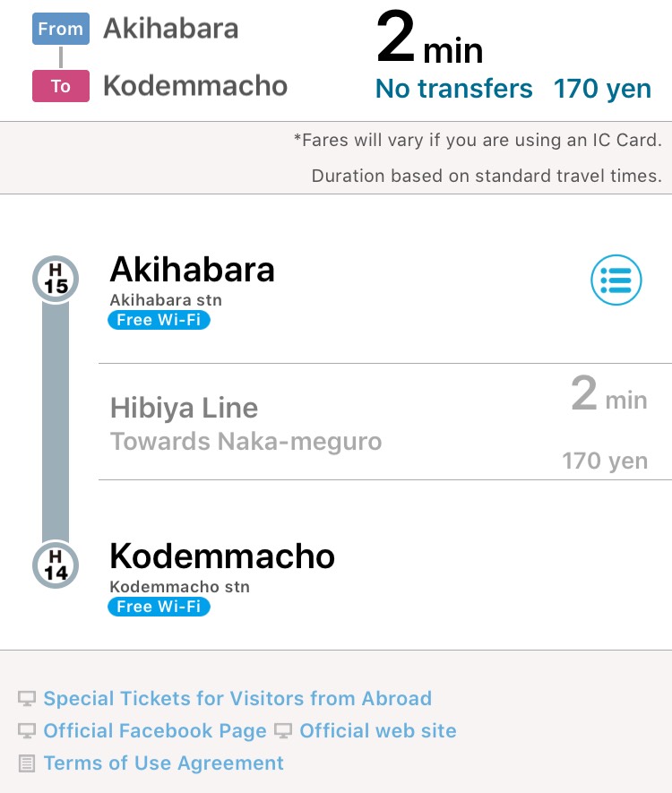The width and height of the screenshot is (672, 793).
Task: Tap the Akihabara departure station name in itinerary
Action: click(192, 270)
